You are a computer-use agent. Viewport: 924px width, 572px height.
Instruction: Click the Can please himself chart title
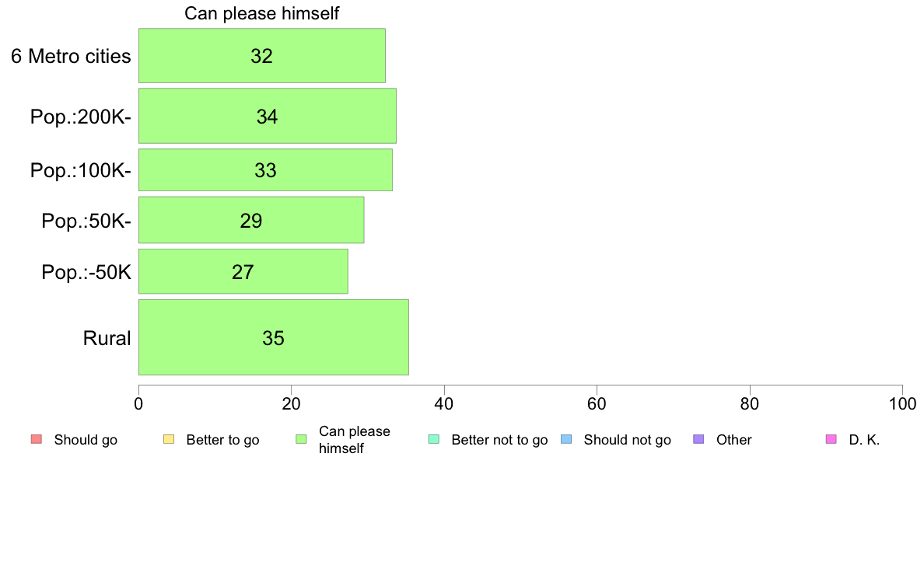[261, 13]
